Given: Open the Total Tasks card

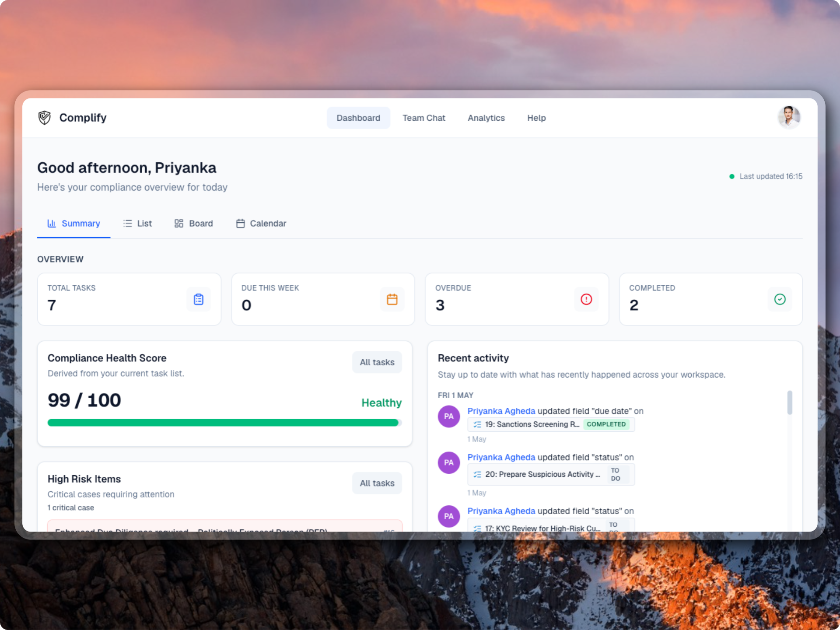Looking at the screenshot, I should point(129,299).
